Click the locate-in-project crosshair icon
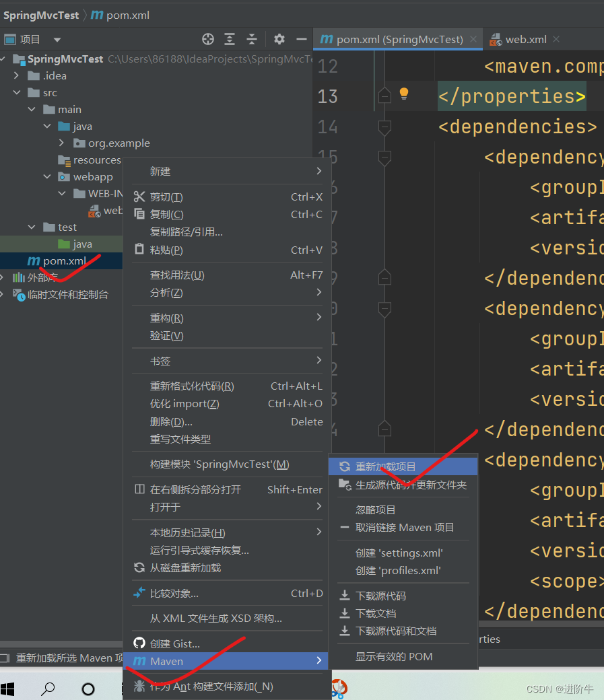604x700 pixels. tap(208, 39)
